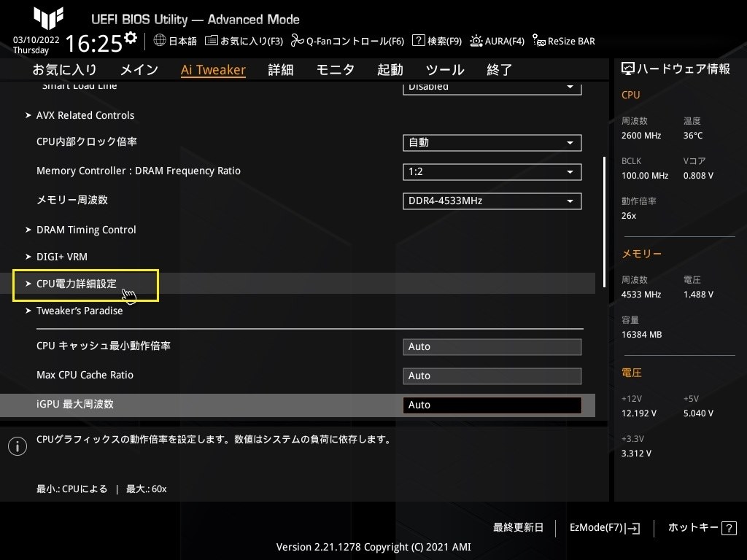Open CPU内部クロック倍率 dropdown set to 自動
Viewport: 747px width, 560px height.
point(492,143)
